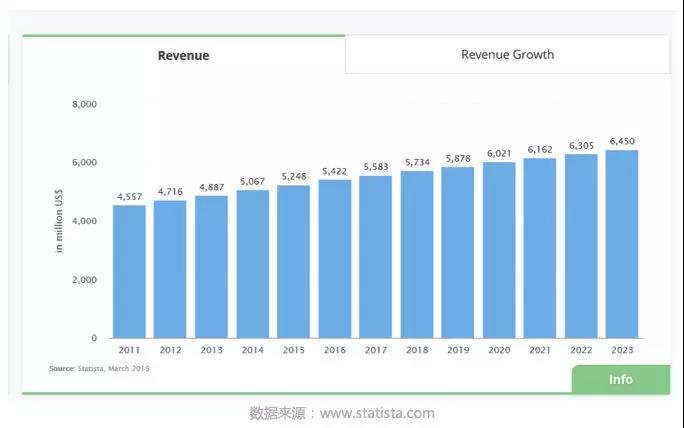The image size is (684, 428).
Task: Click the Source: Statista, March 2019 text
Action: pos(100,369)
